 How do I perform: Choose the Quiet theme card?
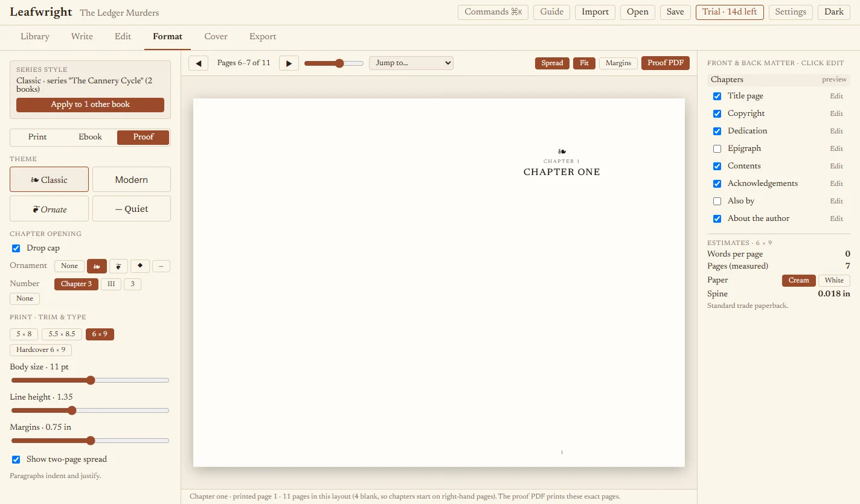coord(132,209)
